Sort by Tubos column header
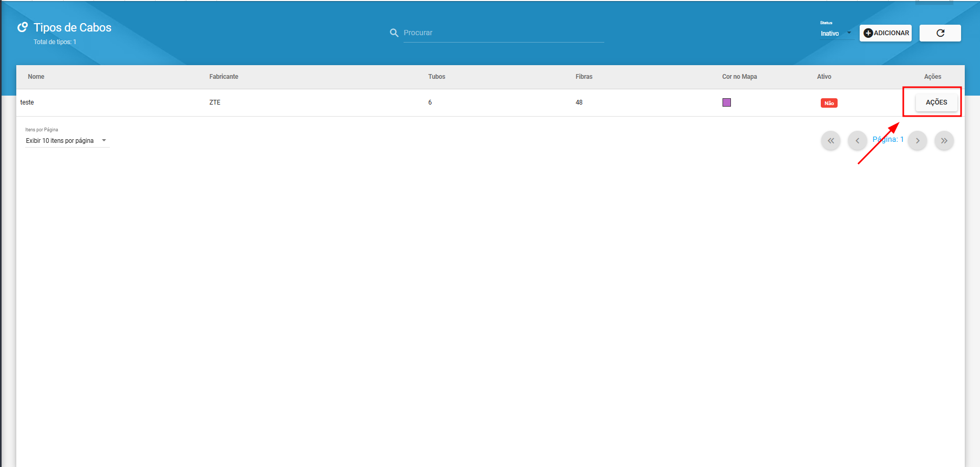This screenshot has height=467, width=980. point(436,77)
